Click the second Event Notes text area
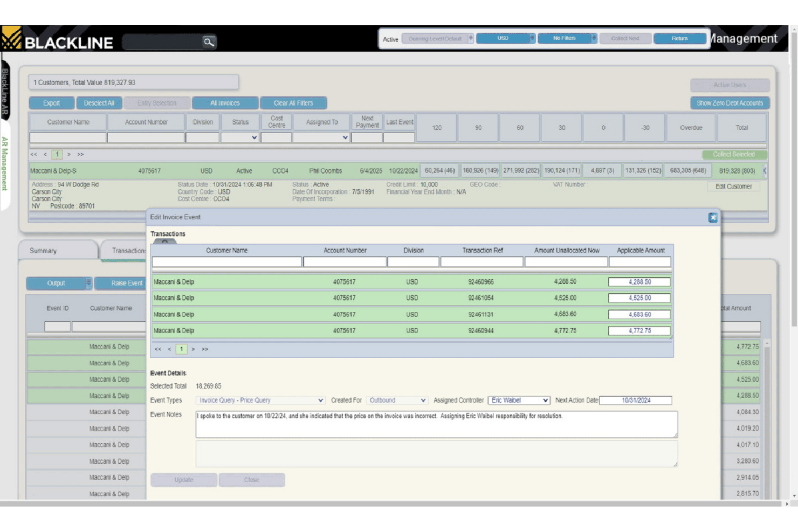 click(437, 454)
